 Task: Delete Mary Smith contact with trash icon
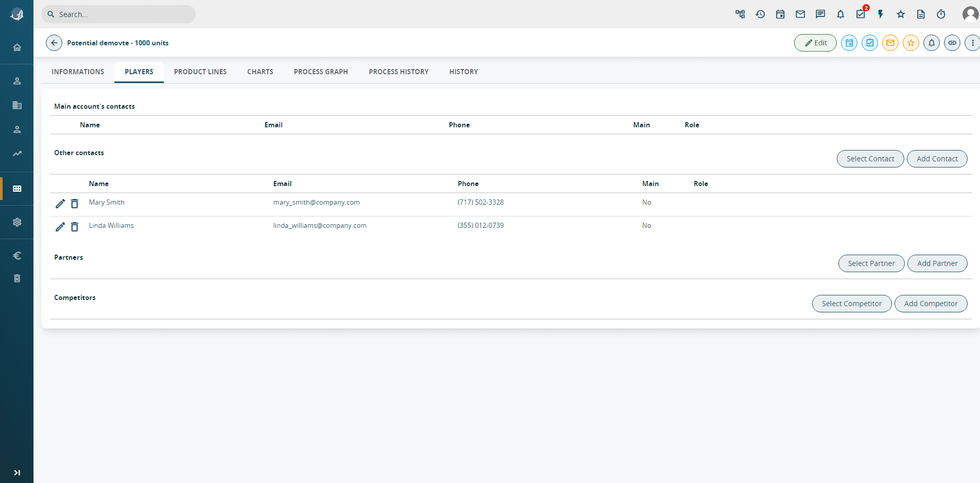point(75,204)
